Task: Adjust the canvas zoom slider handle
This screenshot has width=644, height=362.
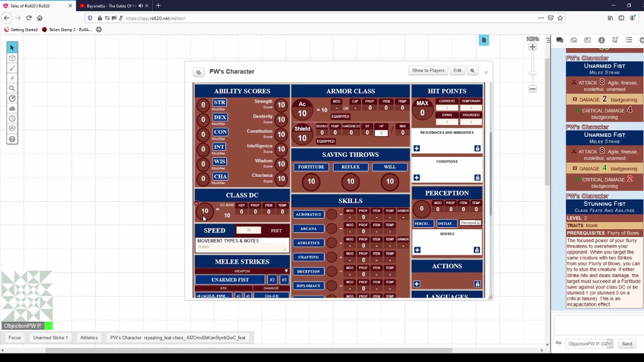Action: (x=532, y=73)
